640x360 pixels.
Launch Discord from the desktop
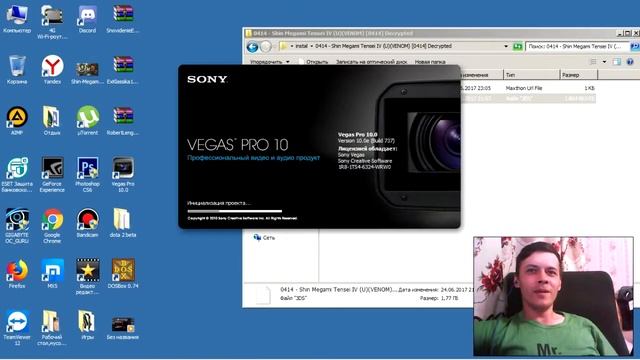tap(87, 20)
